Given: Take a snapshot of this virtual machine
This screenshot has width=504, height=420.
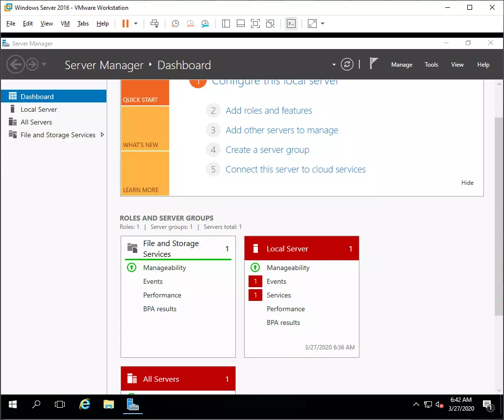Looking at the screenshot, I should (175, 24).
